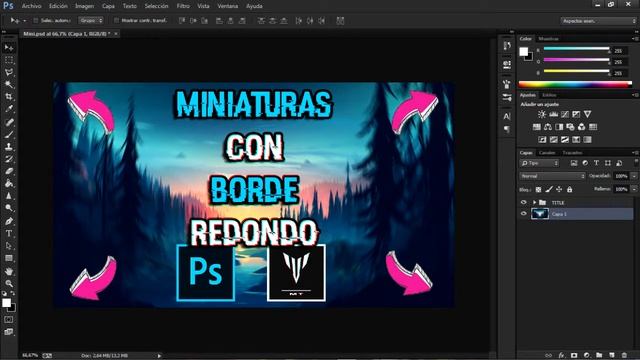Open the Character panel icon
Image resolution: width=640 pixels, height=360 pixels.
507,116
